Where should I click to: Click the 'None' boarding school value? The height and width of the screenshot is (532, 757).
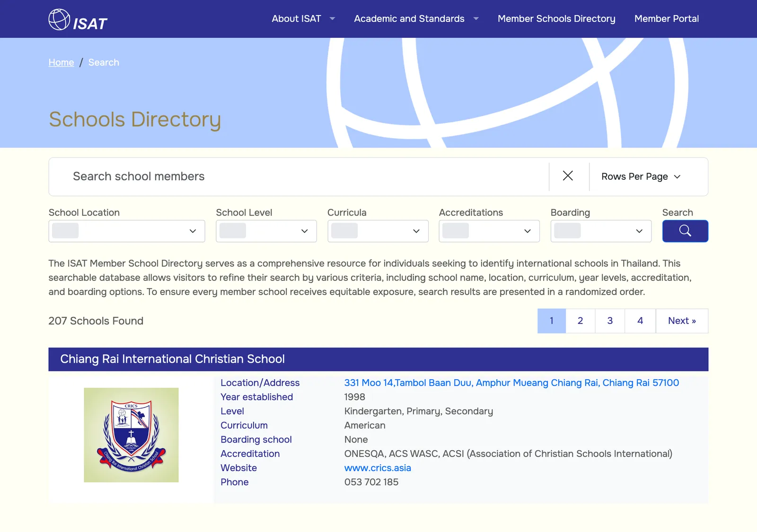point(356,439)
